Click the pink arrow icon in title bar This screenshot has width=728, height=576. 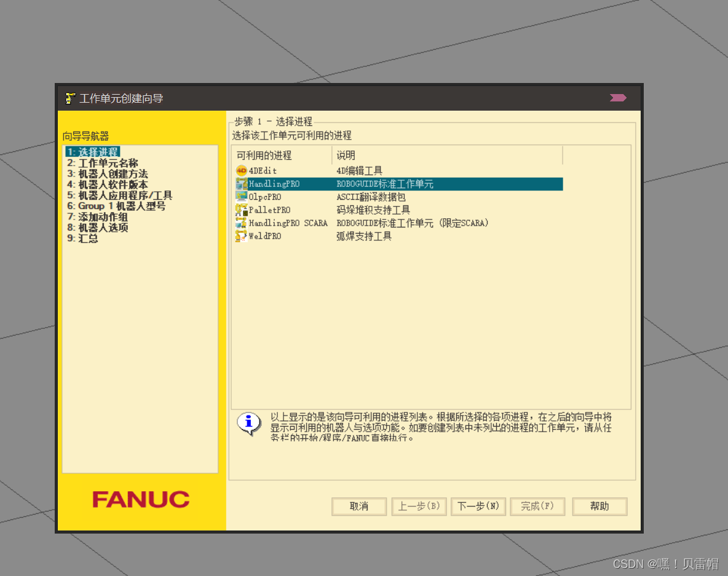pyautogui.click(x=618, y=98)
